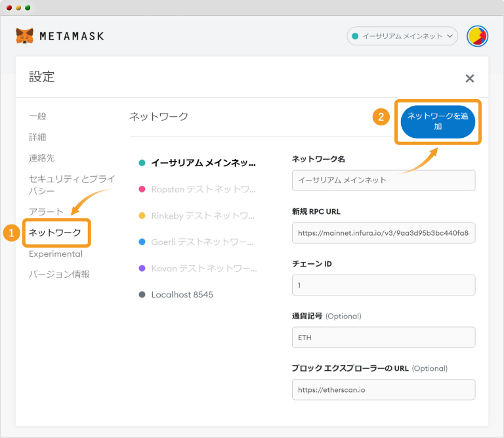
Task: Open the 一般 settings section
Action: point(37,116)
